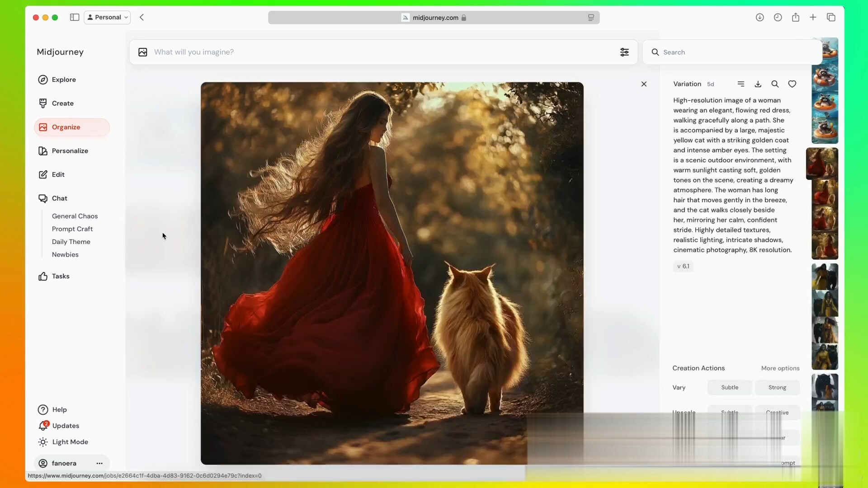
Task: Vary the image with Strong
Action: [x=777, y=387]
